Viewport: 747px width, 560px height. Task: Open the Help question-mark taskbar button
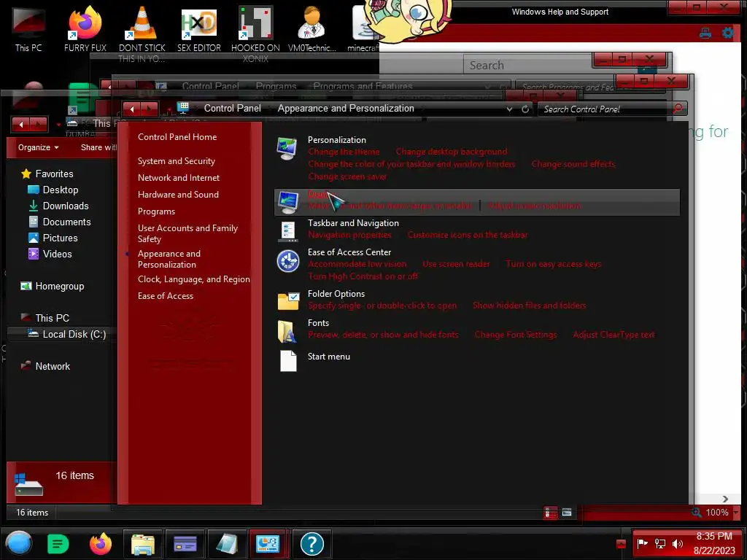coord(312,544)
